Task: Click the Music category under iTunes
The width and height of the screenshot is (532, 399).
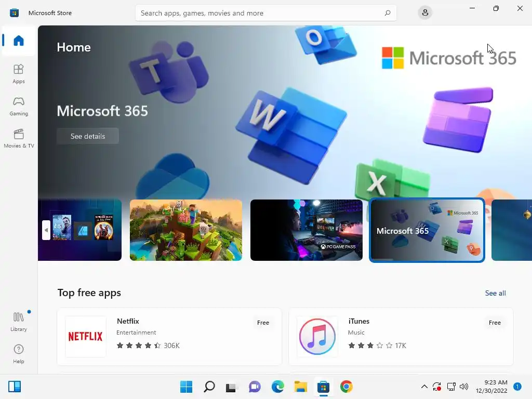Action: coord(356,332)
